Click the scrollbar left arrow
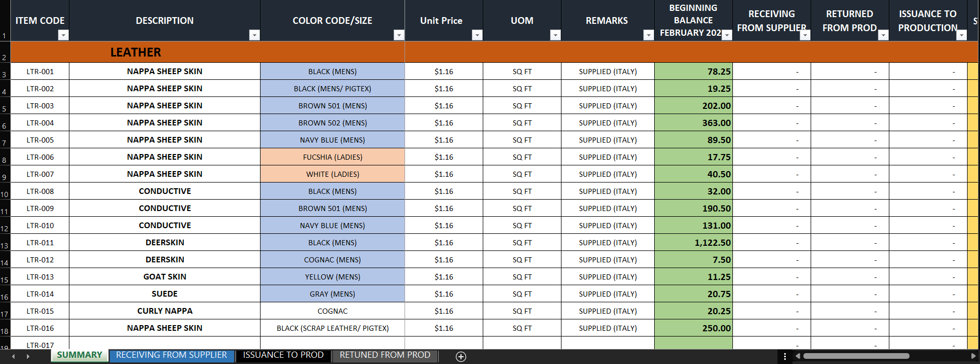Viewport: 980px width, 364px height. coord(798,356)
